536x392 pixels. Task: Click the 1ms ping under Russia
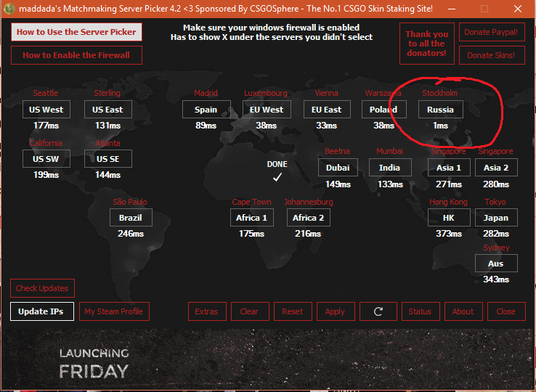(441, 126)
